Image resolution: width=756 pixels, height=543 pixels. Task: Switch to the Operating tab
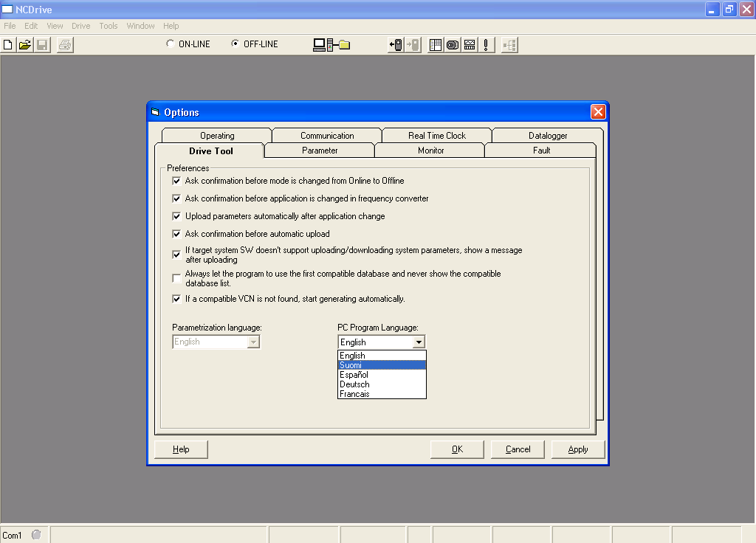217,136
